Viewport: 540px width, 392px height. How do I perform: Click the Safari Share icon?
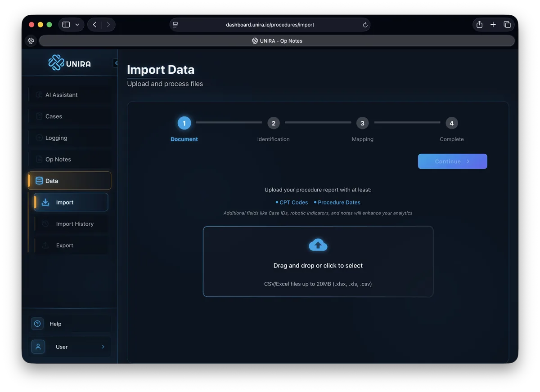(480, 25)
